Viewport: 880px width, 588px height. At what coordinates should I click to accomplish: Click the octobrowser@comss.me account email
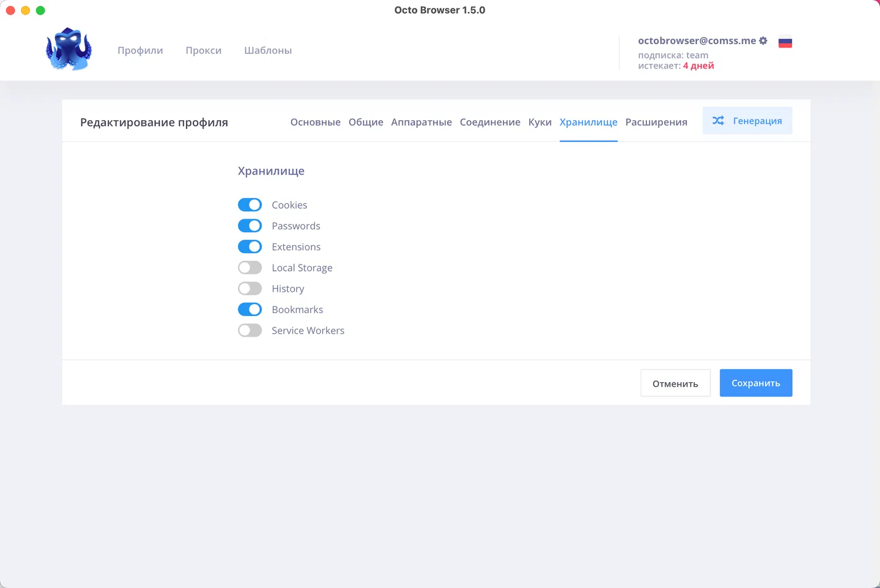click(697, 40)
